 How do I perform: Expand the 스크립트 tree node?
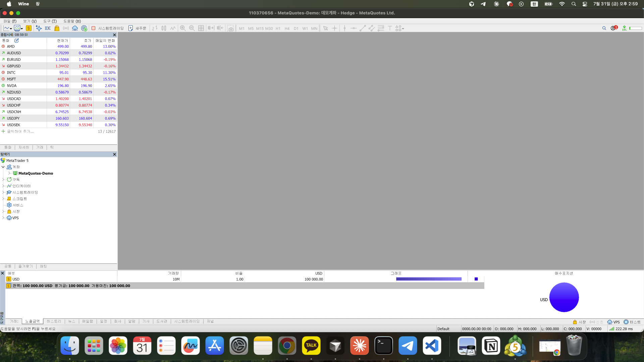click(3, 199)
